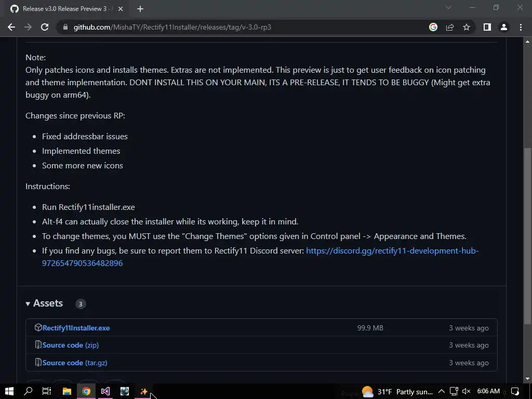Click the scrollbar down arrow
The width and height of the screenshot is (532, 399).
527,379
